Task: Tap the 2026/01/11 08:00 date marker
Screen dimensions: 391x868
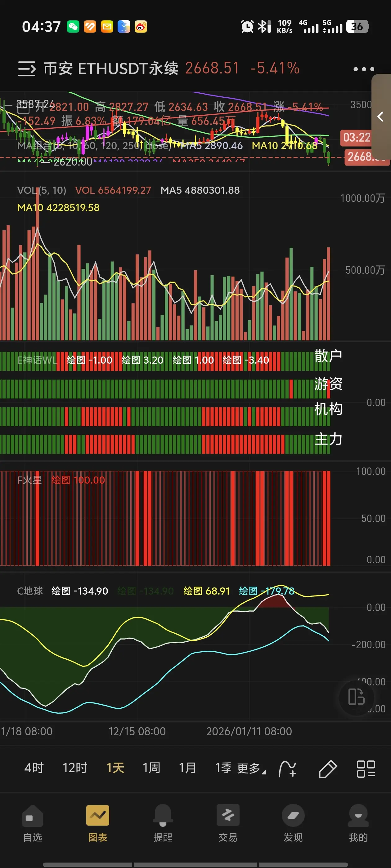Action: [249, 732]
